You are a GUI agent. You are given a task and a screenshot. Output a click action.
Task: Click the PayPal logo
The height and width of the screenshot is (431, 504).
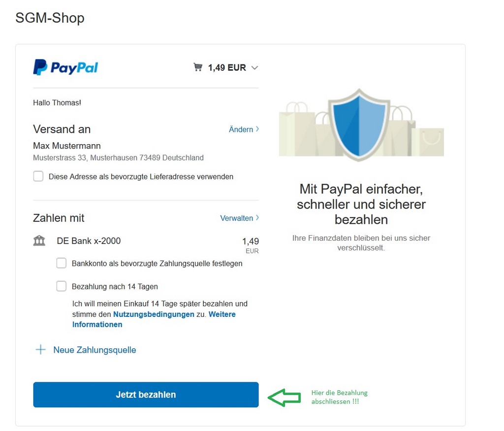click(x=65, y=67)
